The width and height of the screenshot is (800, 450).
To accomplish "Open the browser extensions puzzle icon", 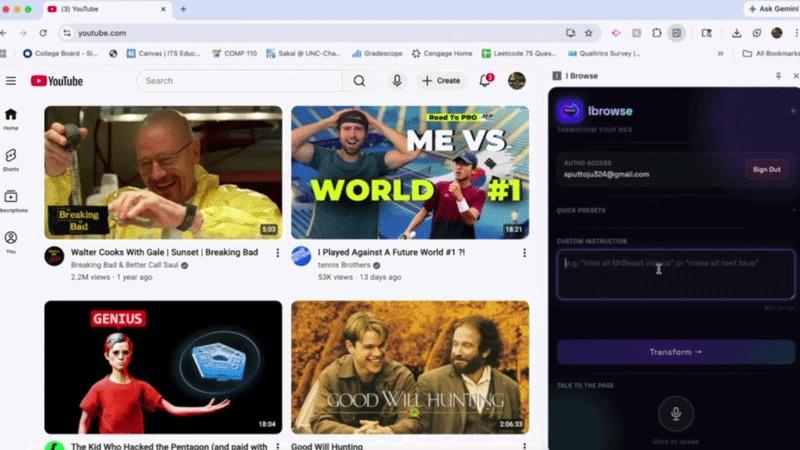I will pyautogui.click(x=657, y=33).
